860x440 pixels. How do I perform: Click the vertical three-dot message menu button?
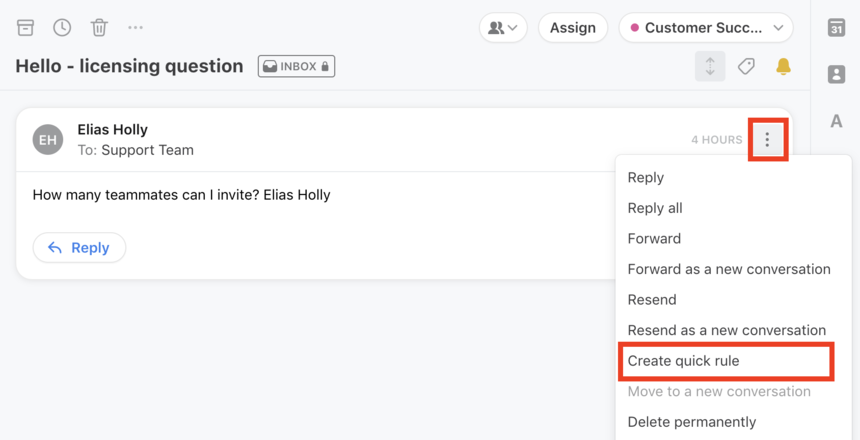(767, 139)
